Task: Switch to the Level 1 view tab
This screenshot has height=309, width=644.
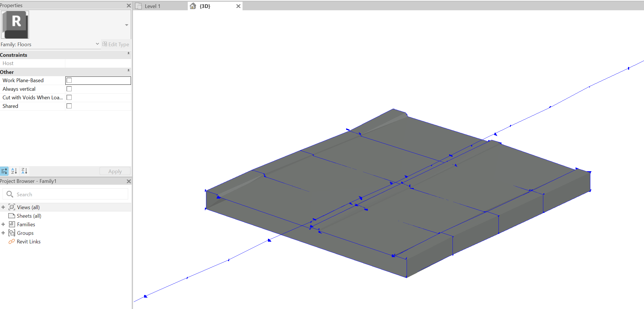Action: (x=152, y=6)
